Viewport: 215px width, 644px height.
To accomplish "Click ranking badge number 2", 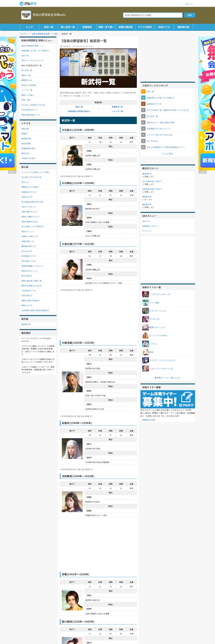I will [143, 98].
